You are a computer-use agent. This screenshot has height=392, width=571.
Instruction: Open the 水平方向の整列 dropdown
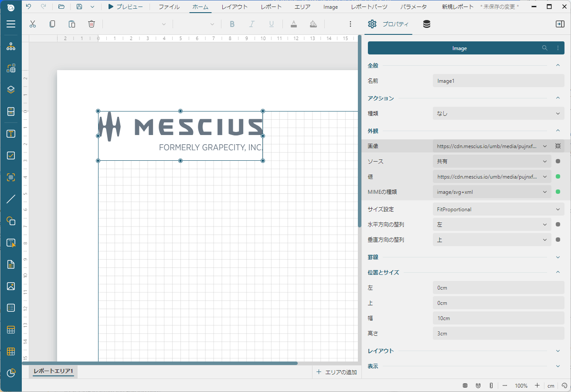coord(492,224)
